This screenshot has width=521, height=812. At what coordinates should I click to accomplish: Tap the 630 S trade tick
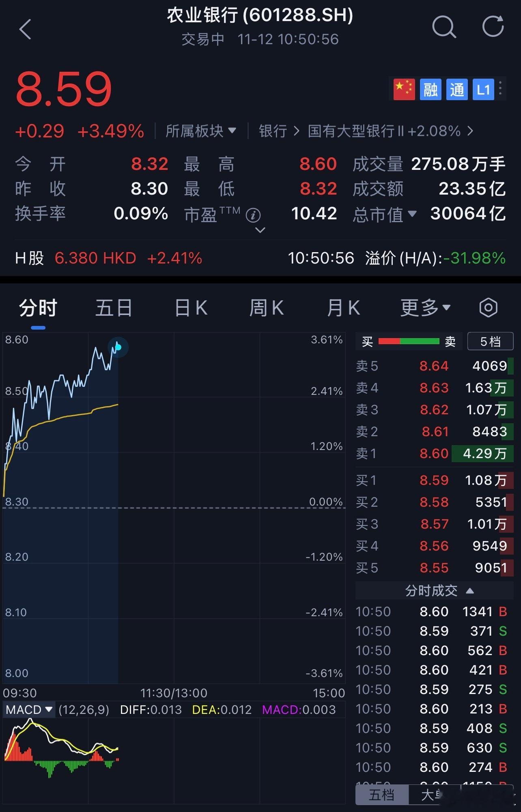click(x=432, y=748)
